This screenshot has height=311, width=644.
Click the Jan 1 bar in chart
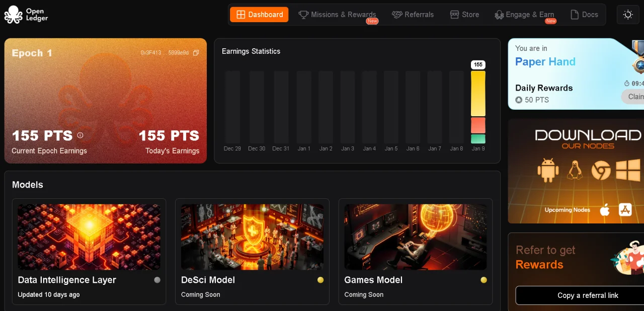click(x=304, y=107)
